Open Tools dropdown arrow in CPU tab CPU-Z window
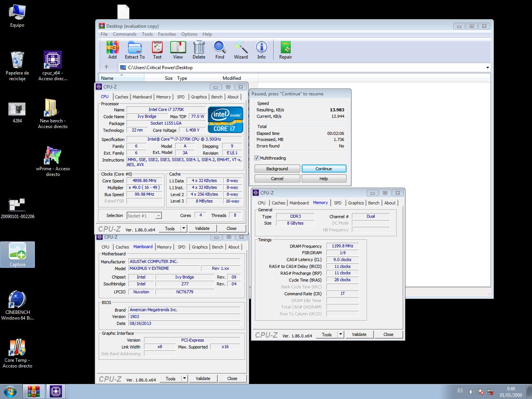 click(x=184, y=228)
